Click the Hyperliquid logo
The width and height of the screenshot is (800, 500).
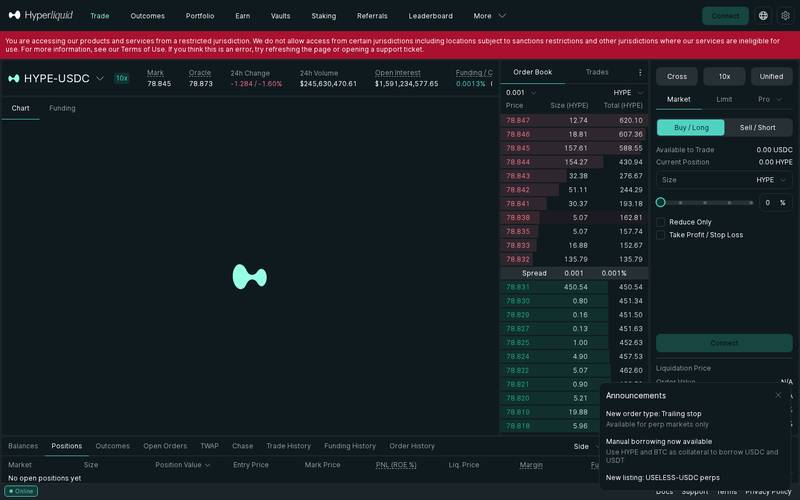click(41, 15)
